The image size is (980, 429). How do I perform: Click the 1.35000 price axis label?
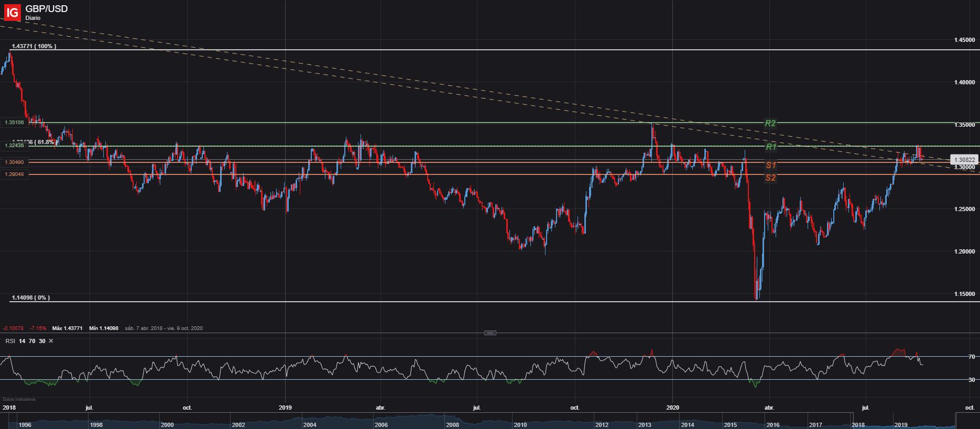(x=964, y=125)
